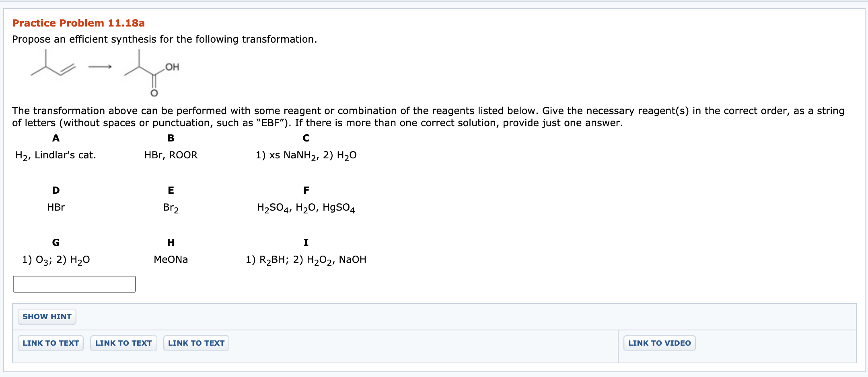Open the second LINK TO TEXT reference
The width and height of the screenshot is (868, 377).
(123, 343)
